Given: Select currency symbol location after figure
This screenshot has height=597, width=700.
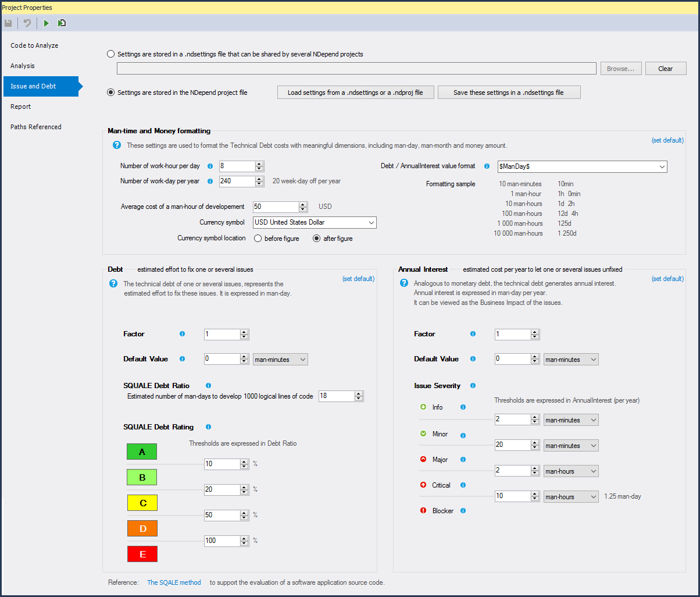Looking at the screenshot, I should pos(317,238).
